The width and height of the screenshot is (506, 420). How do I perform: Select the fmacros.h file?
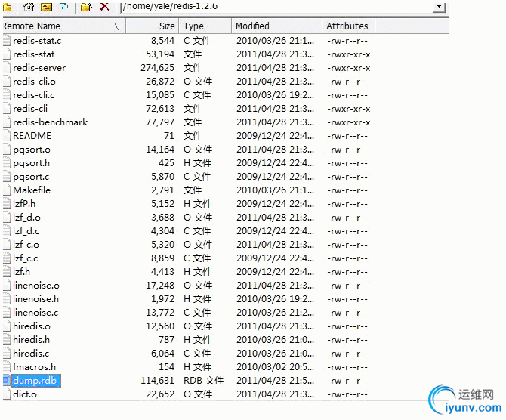[x=35, y=366]
